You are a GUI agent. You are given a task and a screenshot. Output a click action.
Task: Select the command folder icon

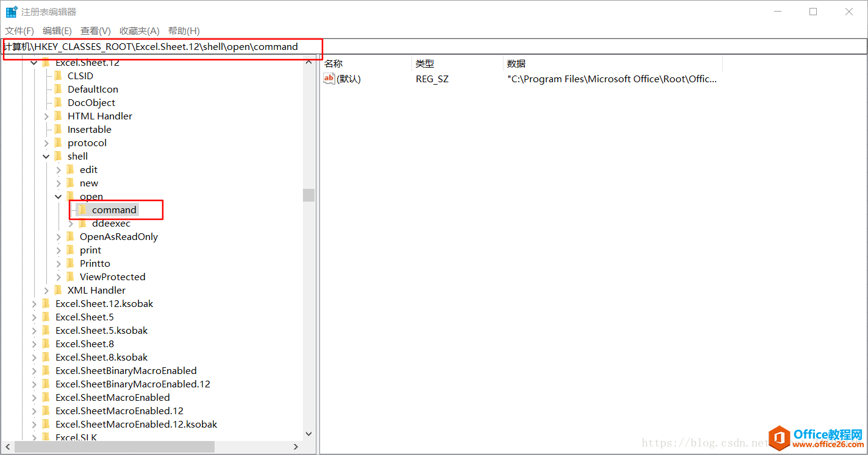pyautogui.click(x=82, y=210)
